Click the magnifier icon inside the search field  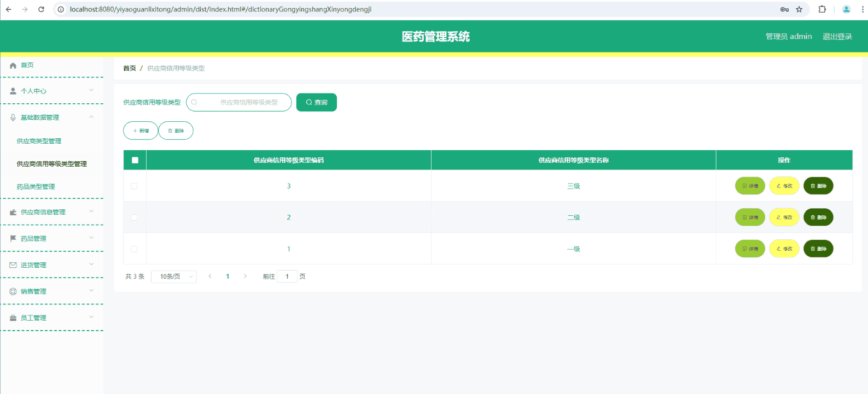[194, 102]
